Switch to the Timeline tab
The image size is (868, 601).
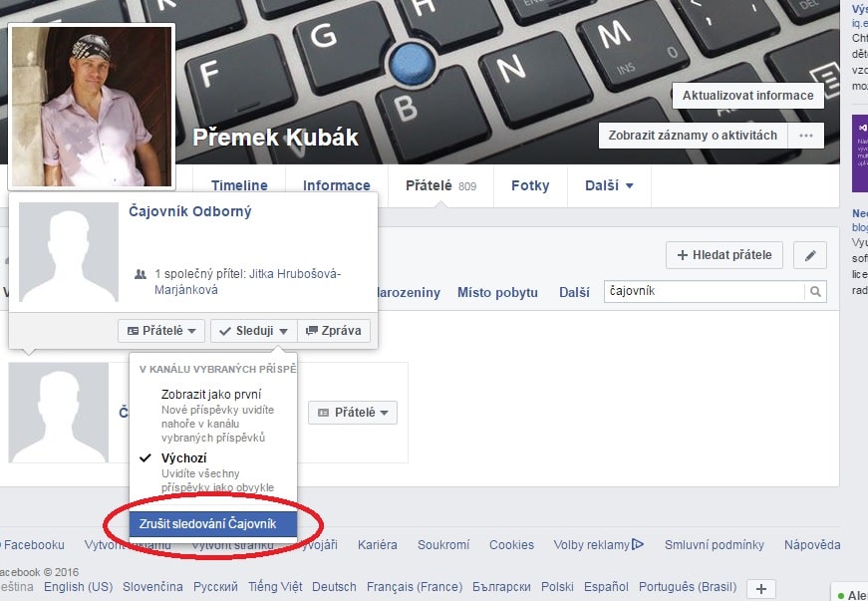[x=239, y=185]
